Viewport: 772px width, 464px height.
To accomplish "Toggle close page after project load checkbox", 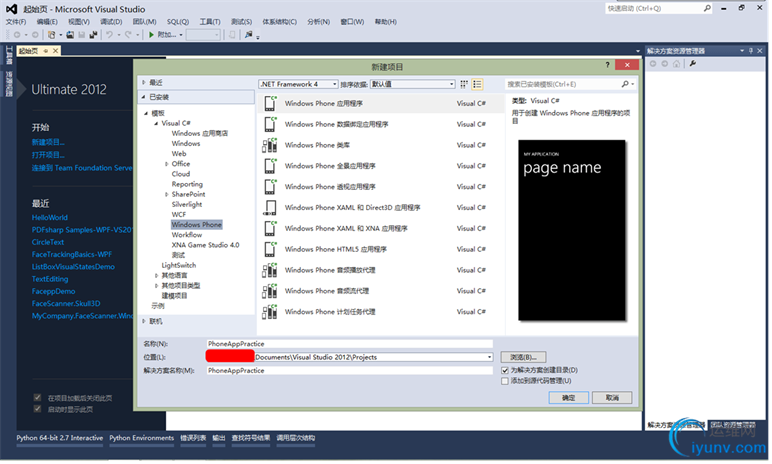I will pos(37,398).
